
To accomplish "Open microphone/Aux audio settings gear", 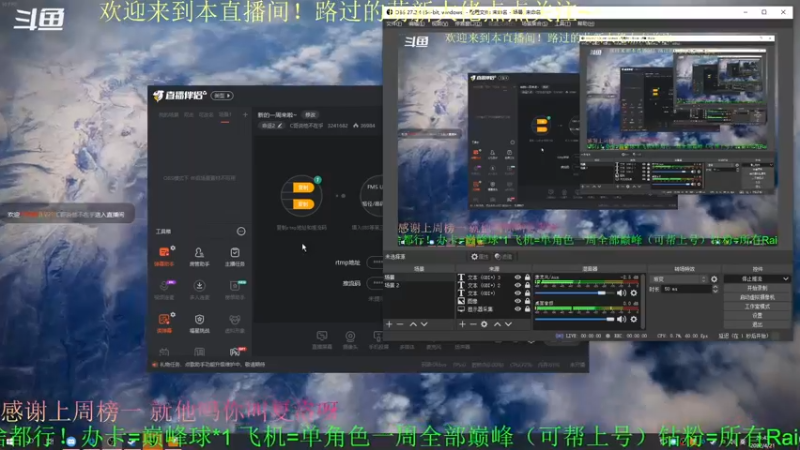I will (634, 293).
